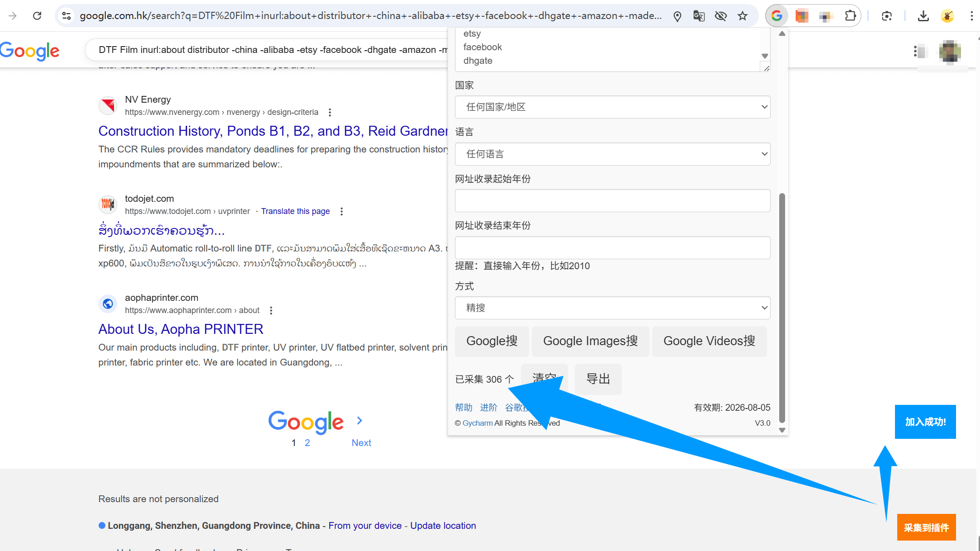
Task: Bookmark this page with the star
Action: [x=743, y=16]
